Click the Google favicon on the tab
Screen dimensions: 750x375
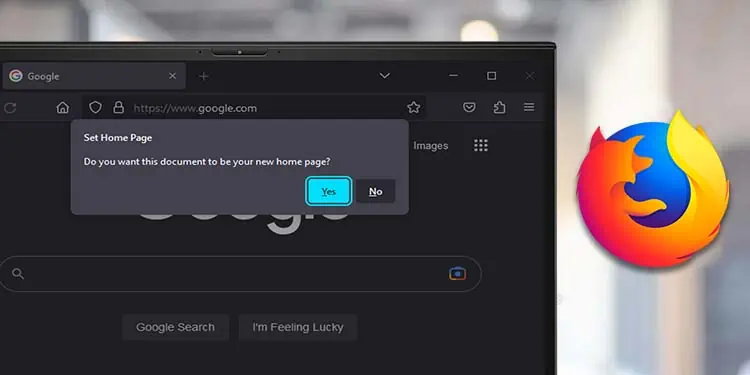(16, 76)
